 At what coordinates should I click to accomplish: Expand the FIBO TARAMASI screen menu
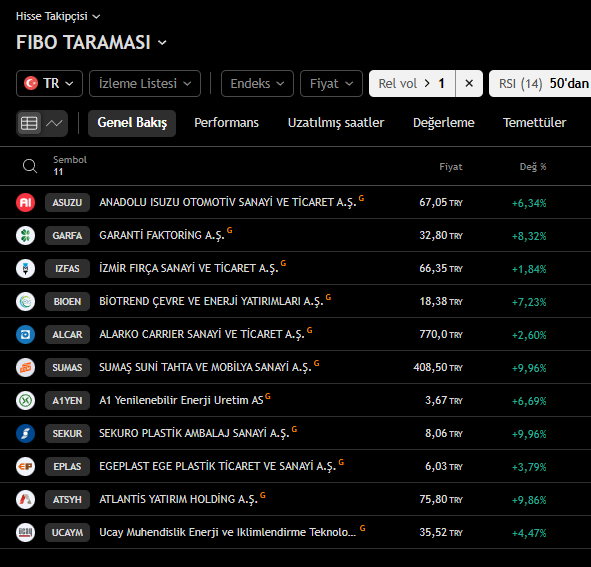(91, 42)
